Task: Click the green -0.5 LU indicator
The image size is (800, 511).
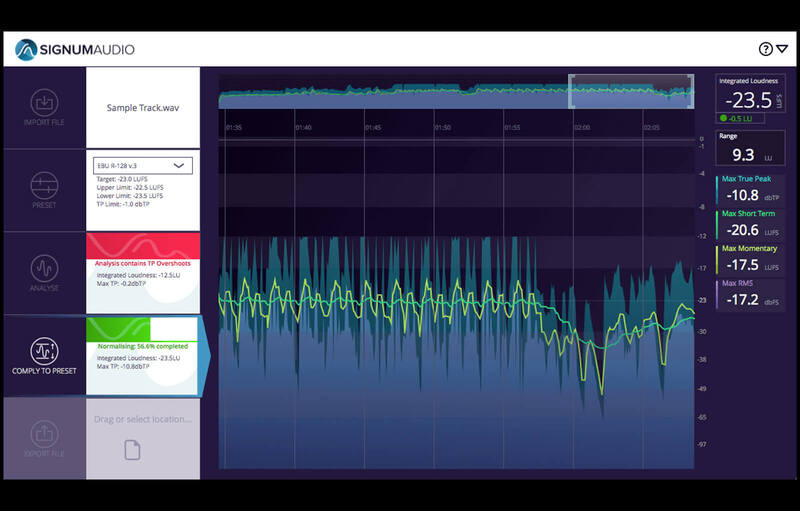Action: [742, 118]
